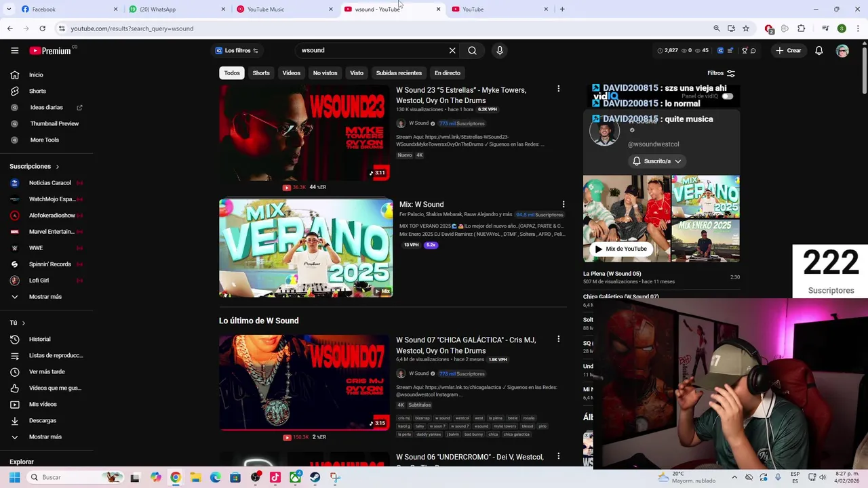868x488 pixels.
Task: Open the Mix Enero 2025 thumbnail
Action: (705, 241)
